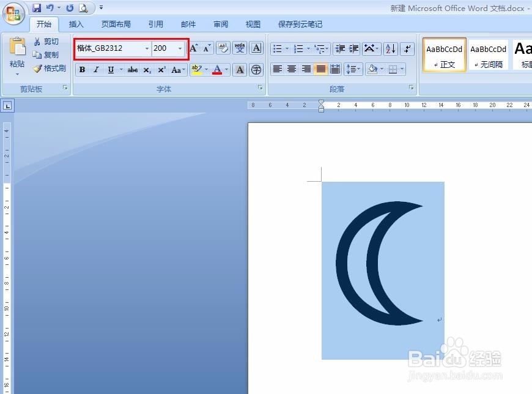This screenshot has height=394, width=532.
Task: Open line spacing menu
Action: pos(353,69)
